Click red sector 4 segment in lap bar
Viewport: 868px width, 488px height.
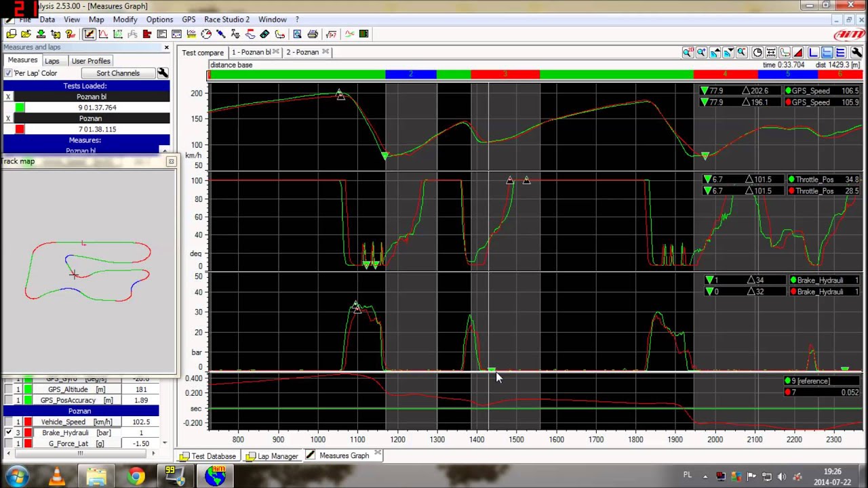point(725,74)
